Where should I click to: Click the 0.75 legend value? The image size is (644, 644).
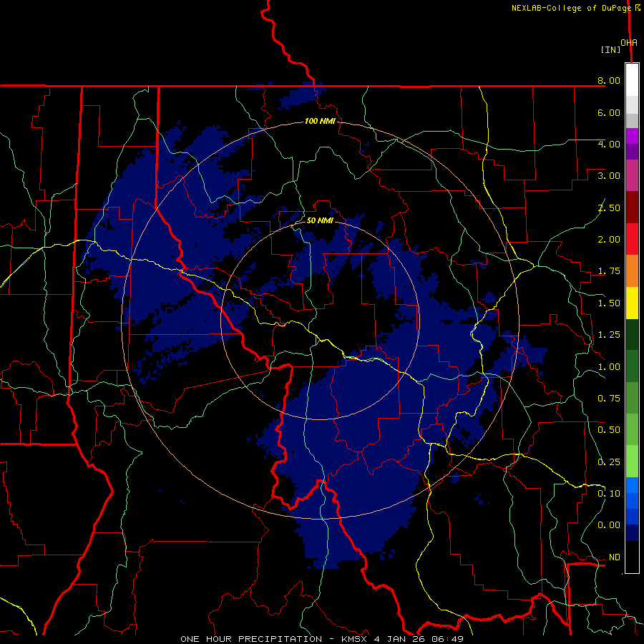609,399
